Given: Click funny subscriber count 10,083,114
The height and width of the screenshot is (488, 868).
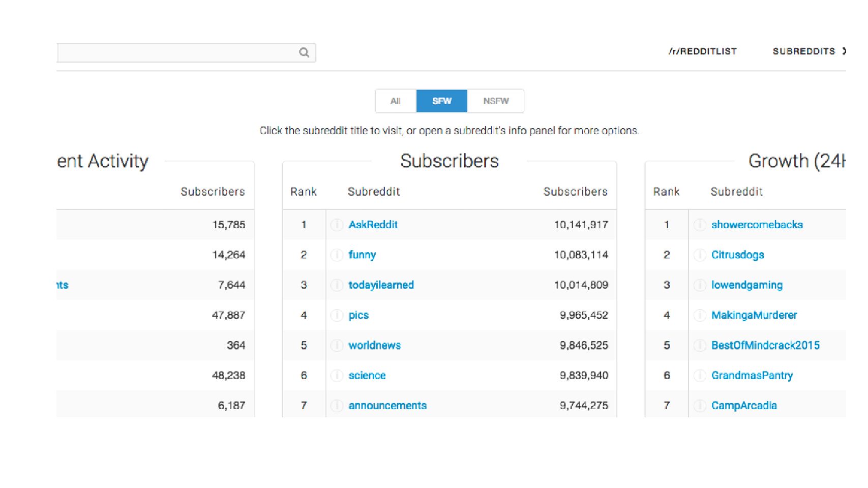Looking at the screenshot, I should tap(581, 255).
